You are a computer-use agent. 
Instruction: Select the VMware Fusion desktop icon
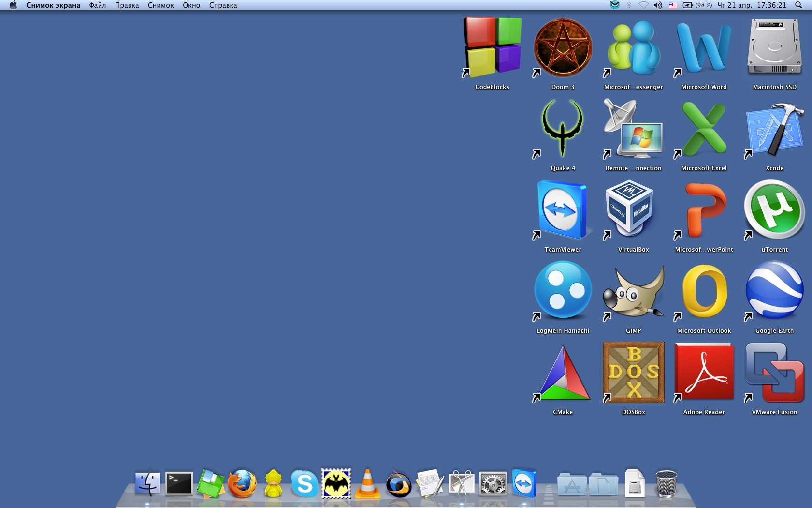(774, 373)
